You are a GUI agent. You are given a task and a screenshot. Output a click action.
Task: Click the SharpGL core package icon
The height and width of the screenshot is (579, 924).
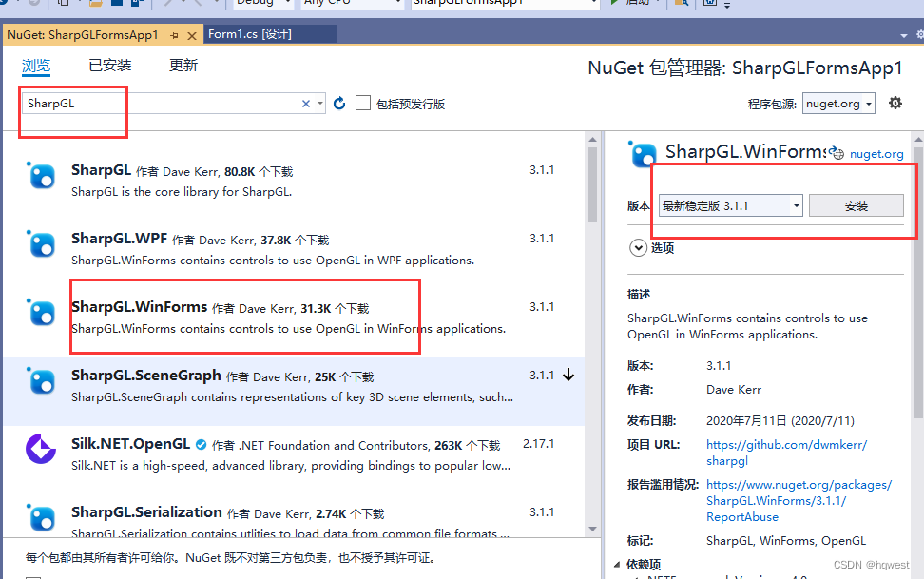(x=41, y=175)
